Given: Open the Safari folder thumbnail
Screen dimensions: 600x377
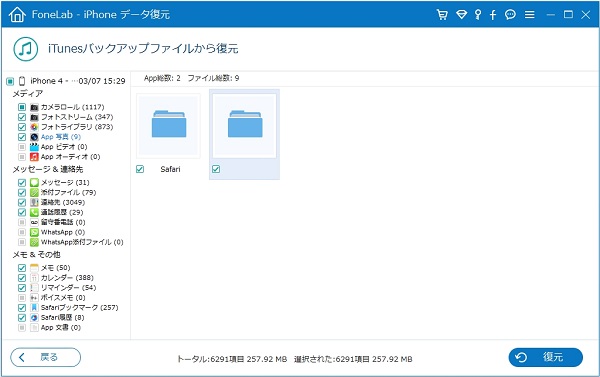Looking at the screenshot, I should click(169, 126).
